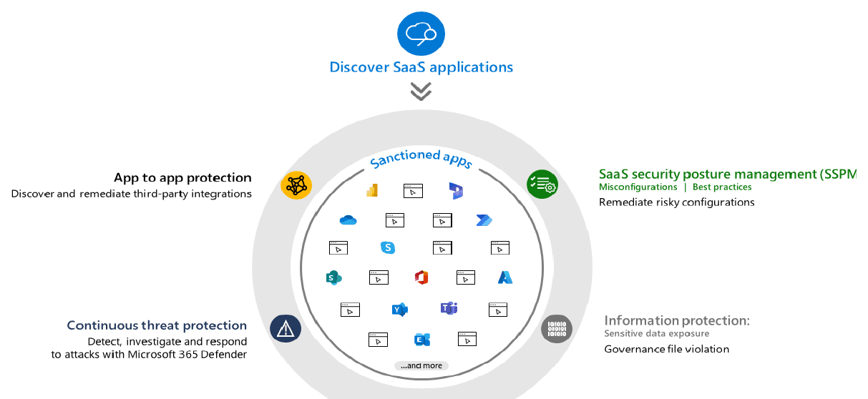
Task: Select the Power BI app icon
Action: point(372,191)
